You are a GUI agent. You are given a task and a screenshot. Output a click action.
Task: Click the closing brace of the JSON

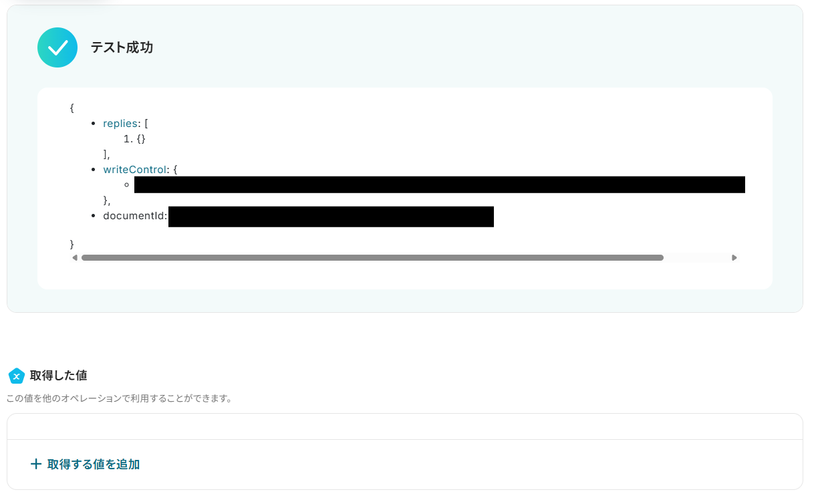tap(72, 244)
